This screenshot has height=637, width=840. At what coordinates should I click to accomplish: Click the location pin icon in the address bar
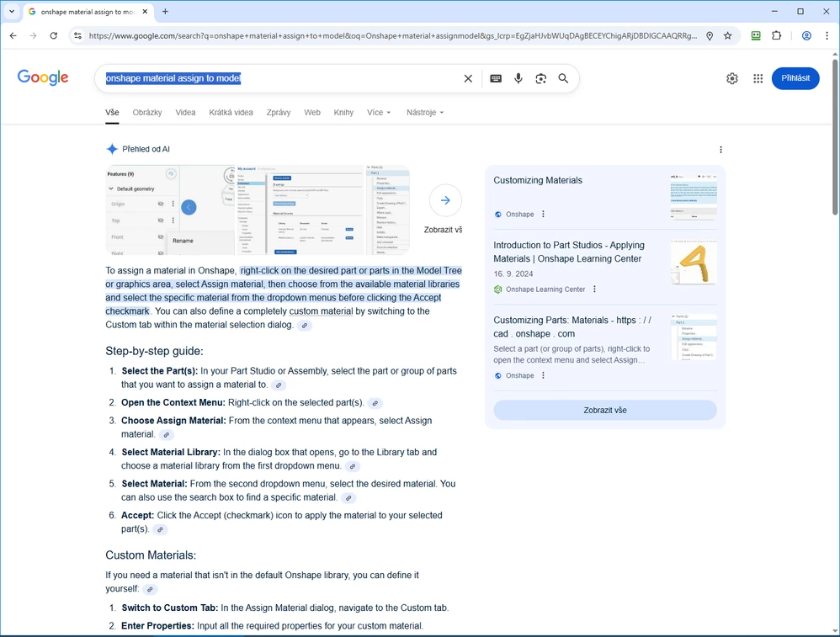tap(710, 35)
